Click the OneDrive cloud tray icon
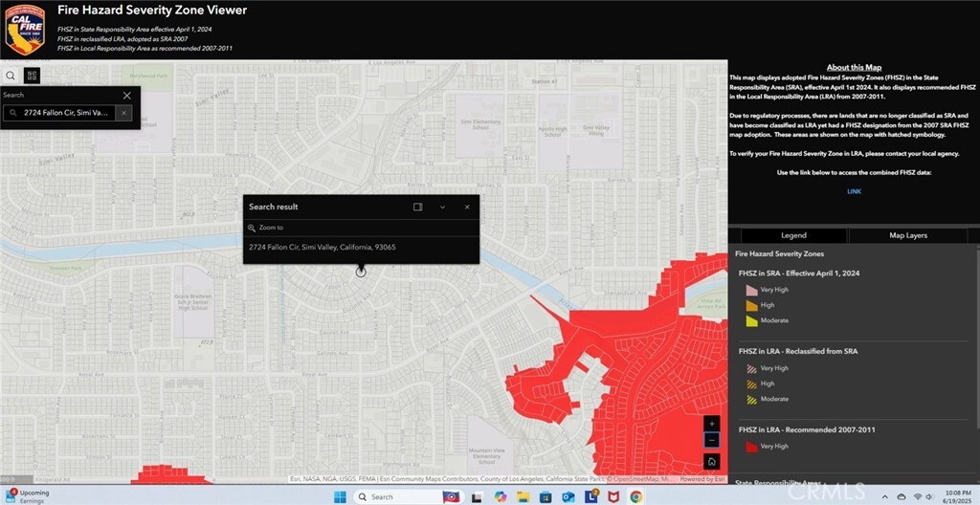The width and height of the screenshot is (980, 505). coord(901,497)
